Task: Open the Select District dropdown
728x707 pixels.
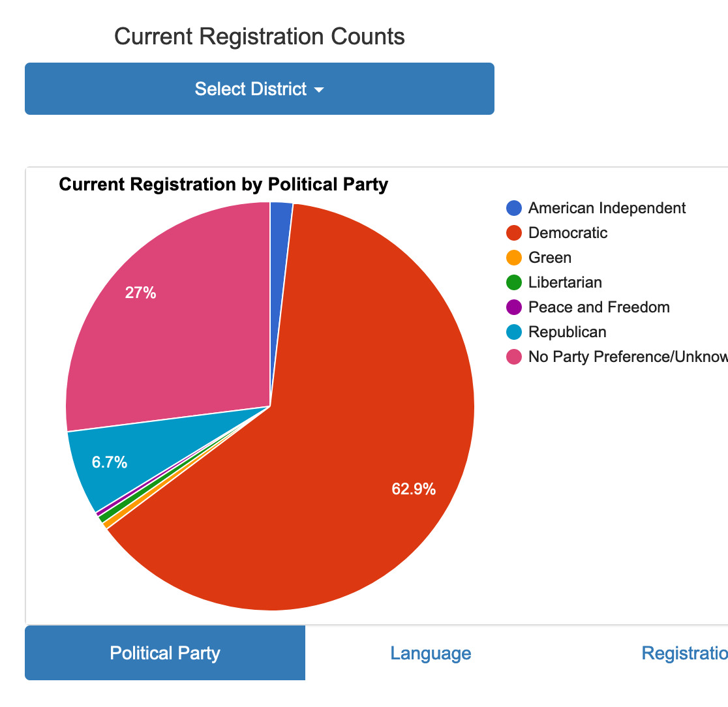Action: click(259, 89)
